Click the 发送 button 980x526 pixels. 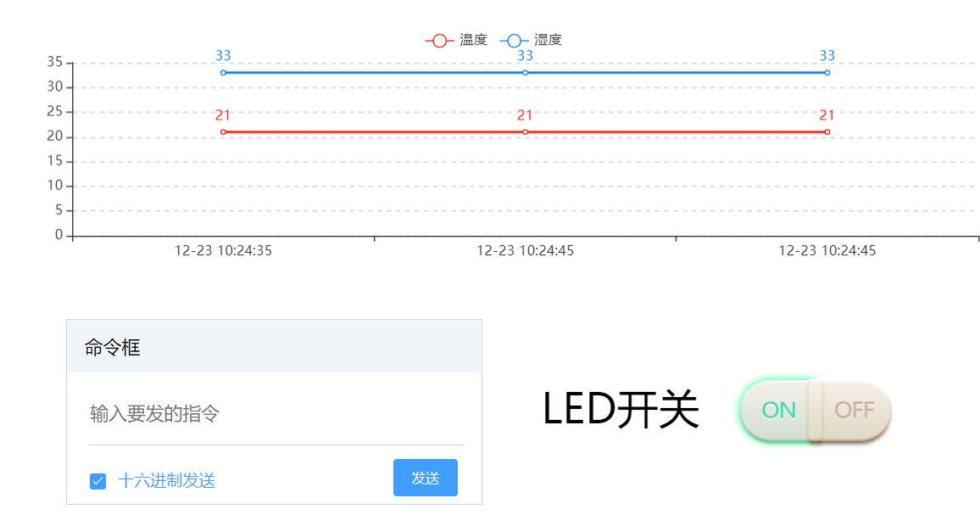tap(425, 478)
